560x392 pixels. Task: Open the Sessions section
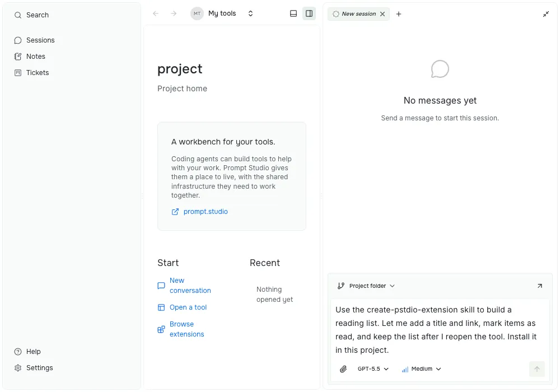pos(35,40)
